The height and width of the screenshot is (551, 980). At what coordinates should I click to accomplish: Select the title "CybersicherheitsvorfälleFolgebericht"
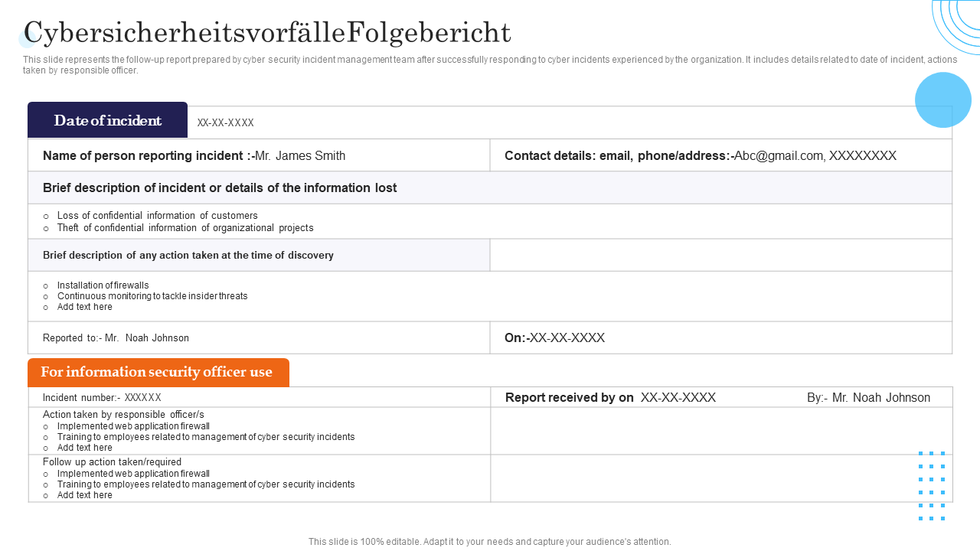267,33
